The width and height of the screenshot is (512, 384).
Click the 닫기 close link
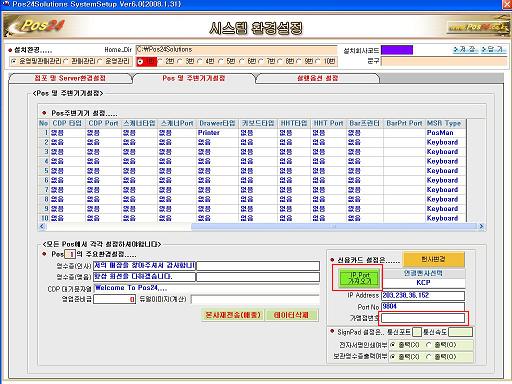pyautogui.click(x=494, y=50)
